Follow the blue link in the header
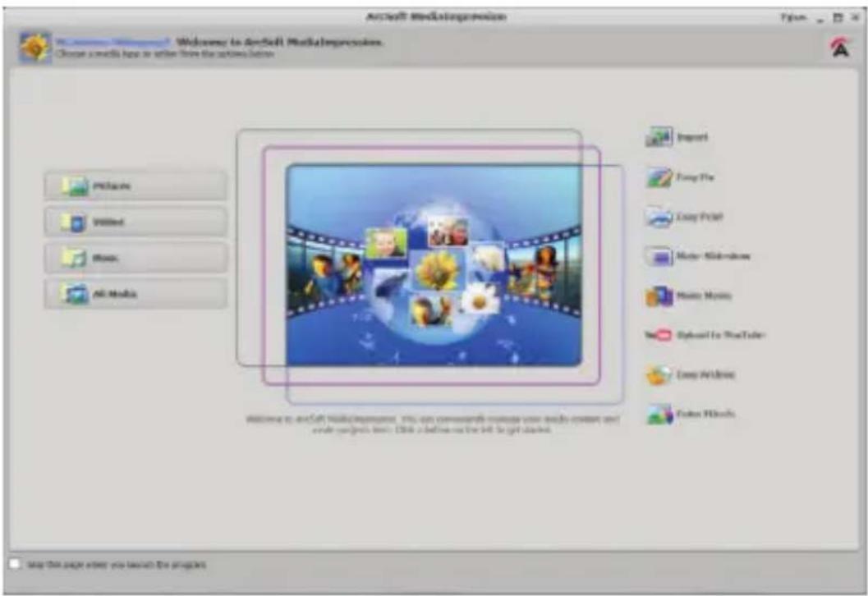 click(113, 42)
